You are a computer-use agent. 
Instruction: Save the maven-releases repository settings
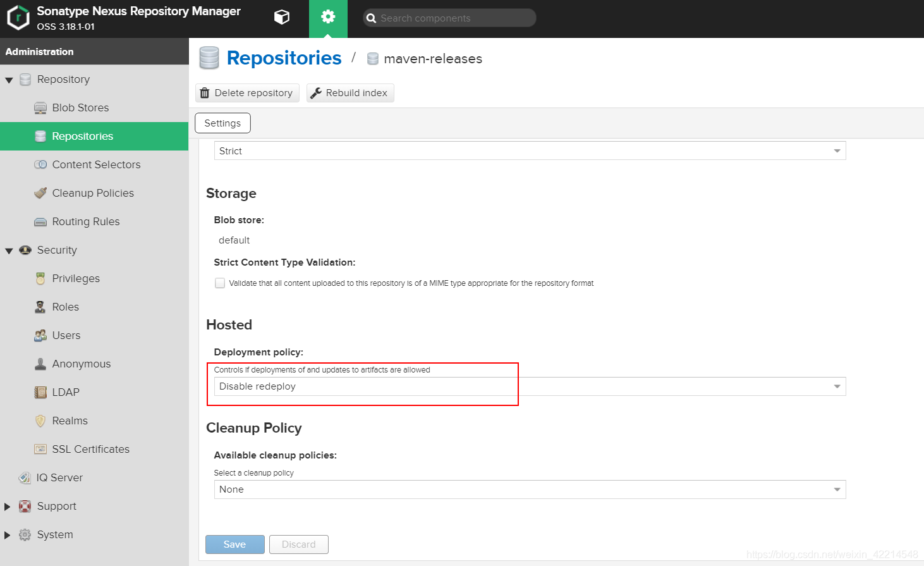pos(234,544)
